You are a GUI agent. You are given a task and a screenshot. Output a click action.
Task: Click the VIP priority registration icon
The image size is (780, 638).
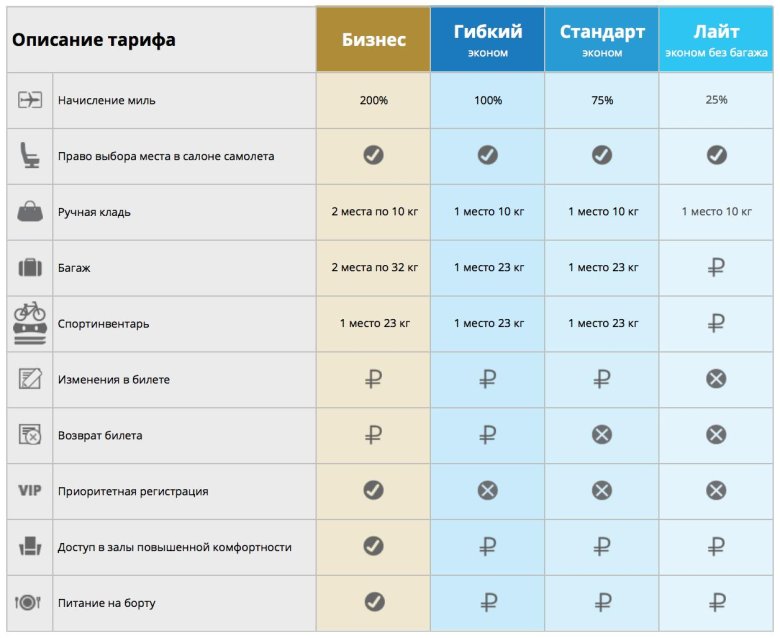coord(30,491)
